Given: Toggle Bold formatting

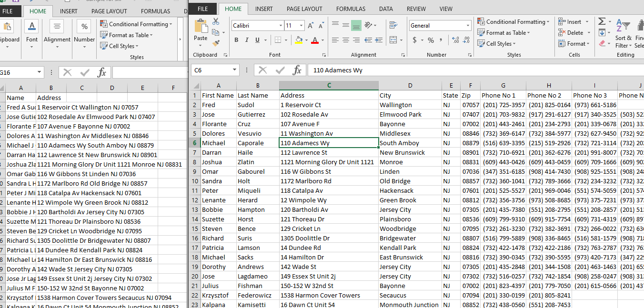Looking at the screenshot, I should [236, 40].
